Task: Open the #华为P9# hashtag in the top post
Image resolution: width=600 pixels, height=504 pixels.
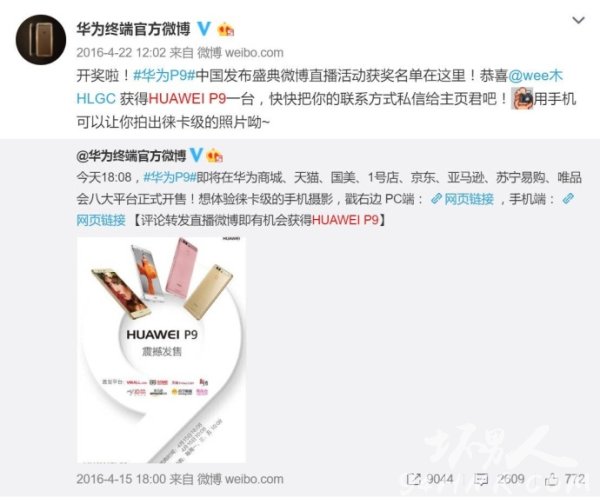Action: click(x=165, y=75)
